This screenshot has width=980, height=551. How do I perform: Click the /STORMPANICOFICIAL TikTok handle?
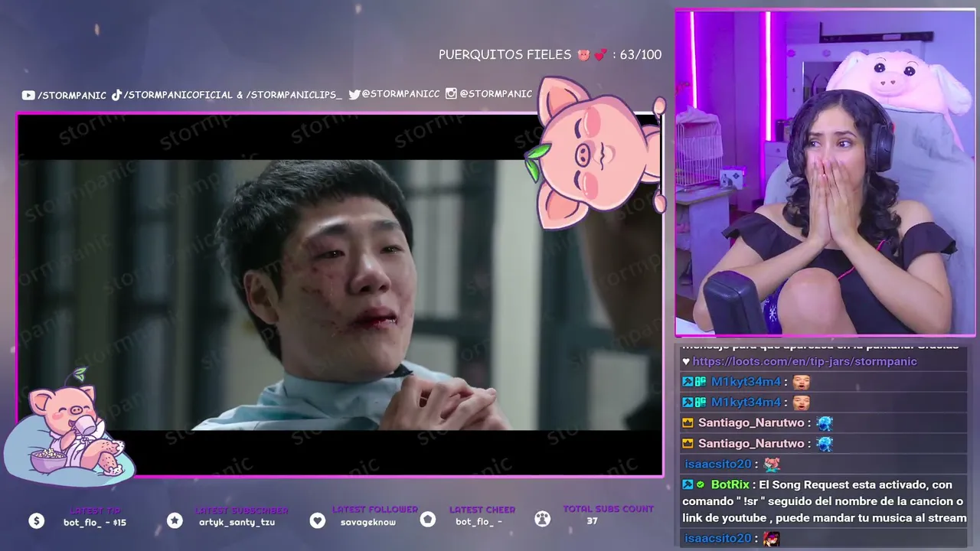(178, 95)
